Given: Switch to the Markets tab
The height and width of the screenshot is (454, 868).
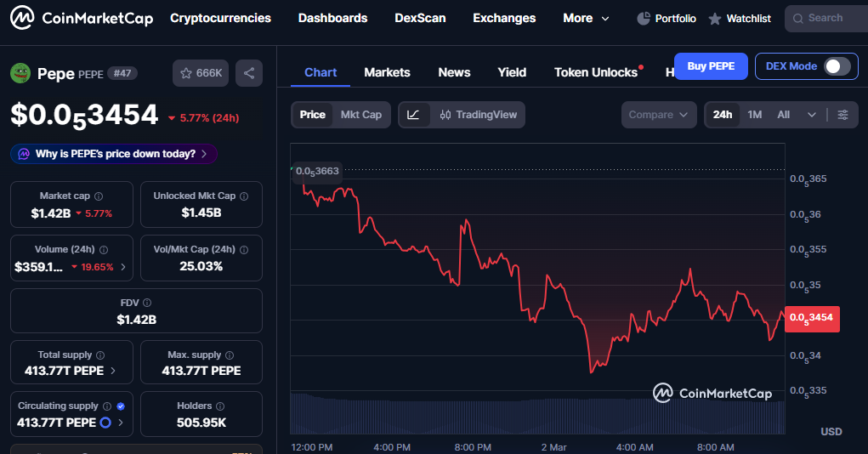Looking at the screenshot, I should (x=387, y=72).
